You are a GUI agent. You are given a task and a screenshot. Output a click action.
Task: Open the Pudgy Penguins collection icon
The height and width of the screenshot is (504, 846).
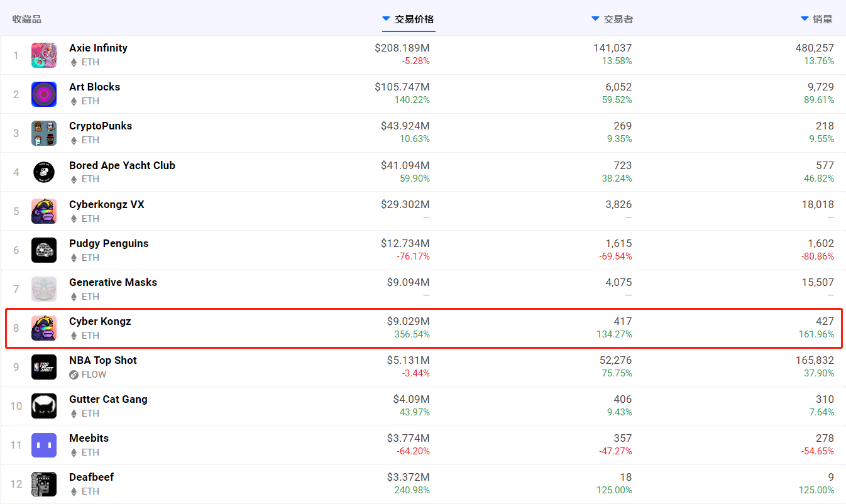click(x=44, y=250)
